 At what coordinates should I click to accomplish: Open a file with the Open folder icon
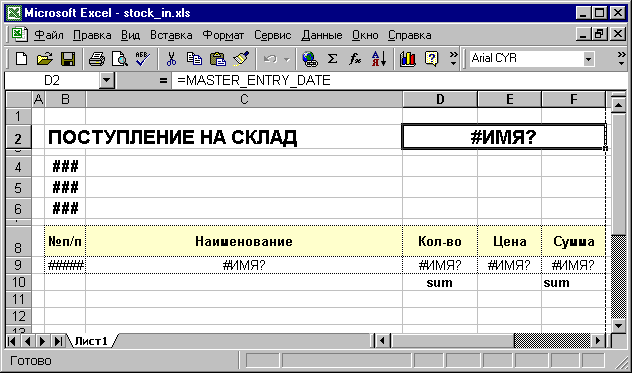point(45,59)
